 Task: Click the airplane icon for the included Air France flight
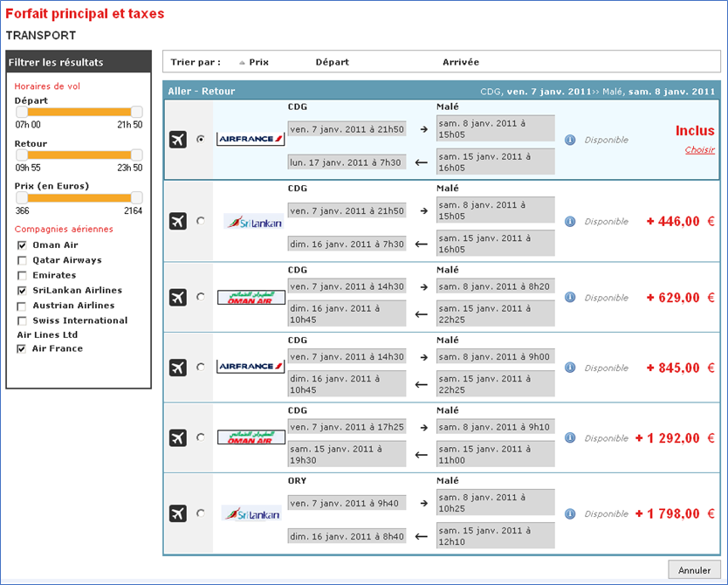click(x=178, y=140)
